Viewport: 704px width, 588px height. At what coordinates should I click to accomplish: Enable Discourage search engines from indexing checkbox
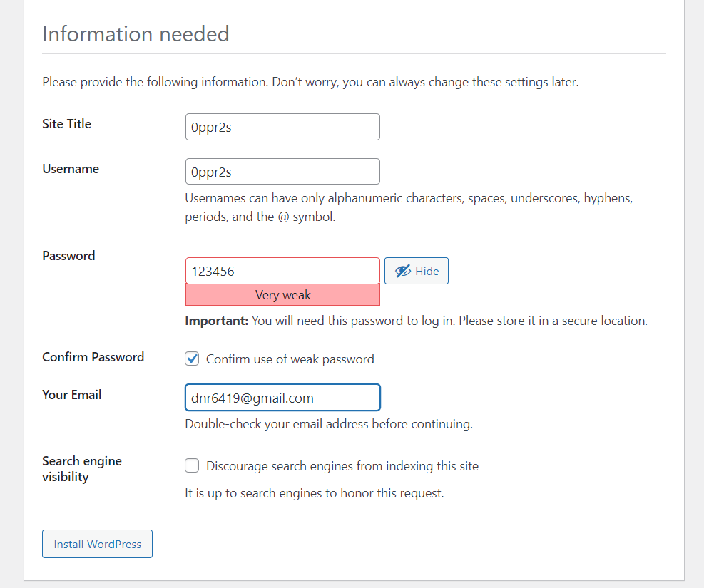coord(192,465)
